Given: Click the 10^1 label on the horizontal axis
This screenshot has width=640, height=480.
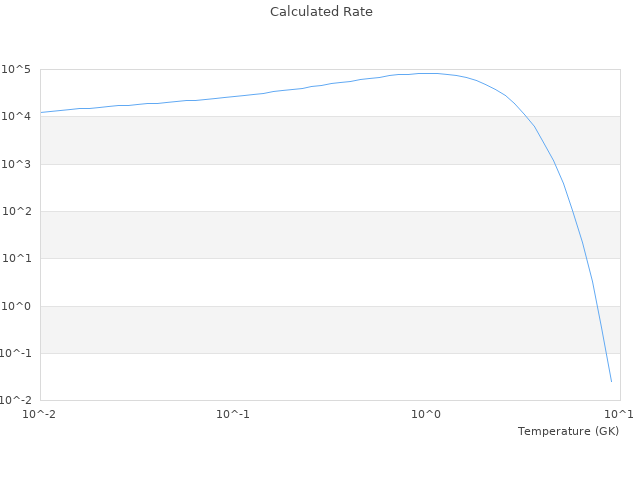Looking at the screenshot, I should (x=618, y=414).
